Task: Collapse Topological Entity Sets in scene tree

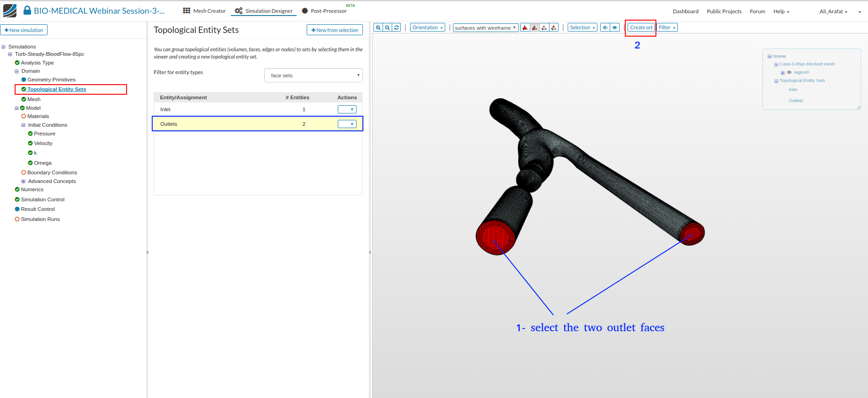Action: coord(776,81)
